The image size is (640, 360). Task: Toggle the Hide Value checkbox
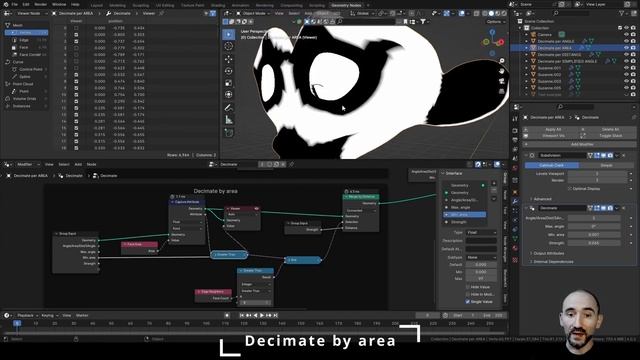click(468, 287)
